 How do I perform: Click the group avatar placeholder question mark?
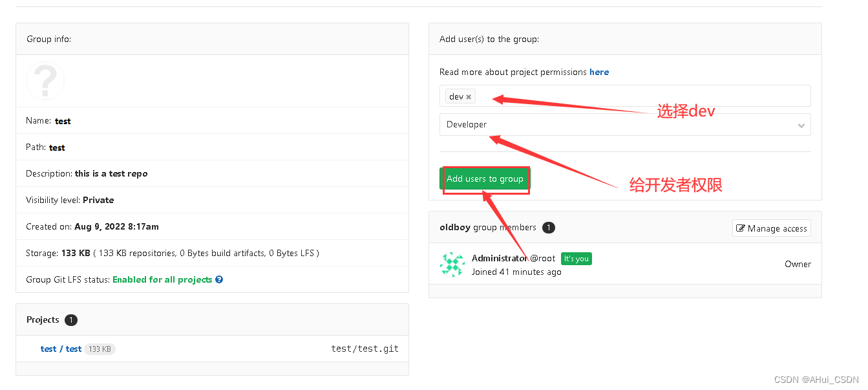point(45,81)
